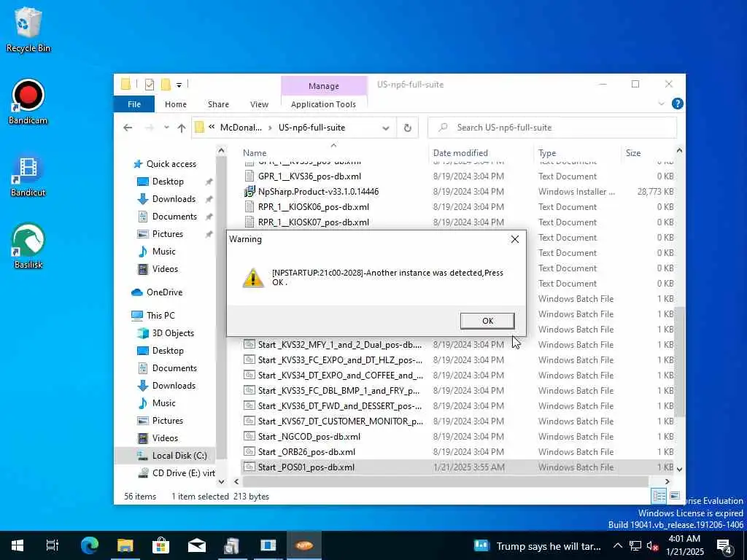Select Start_POS01_pos-db.xml batch file
747x560 pixels.
(x=306, y=467)
